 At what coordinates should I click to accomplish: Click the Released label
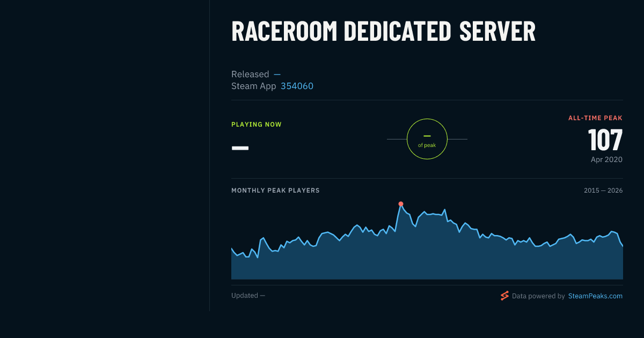250,74
